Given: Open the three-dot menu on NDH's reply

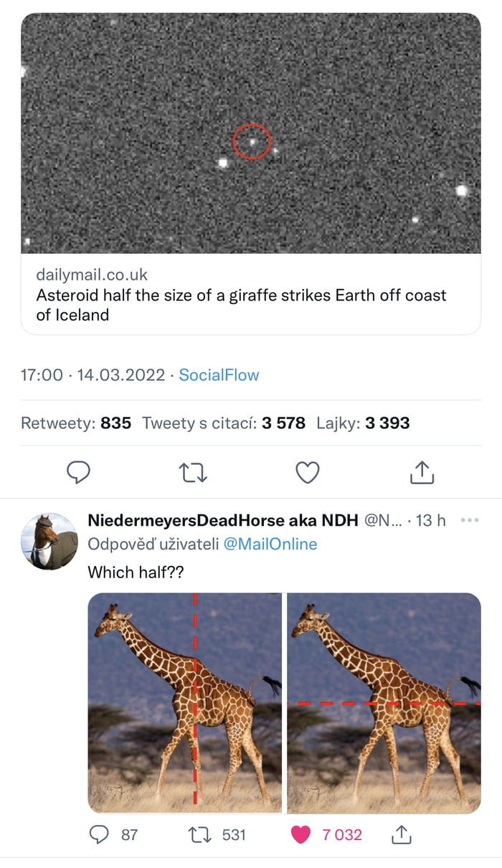Looking at the screenshot, I should pos(469,520).
